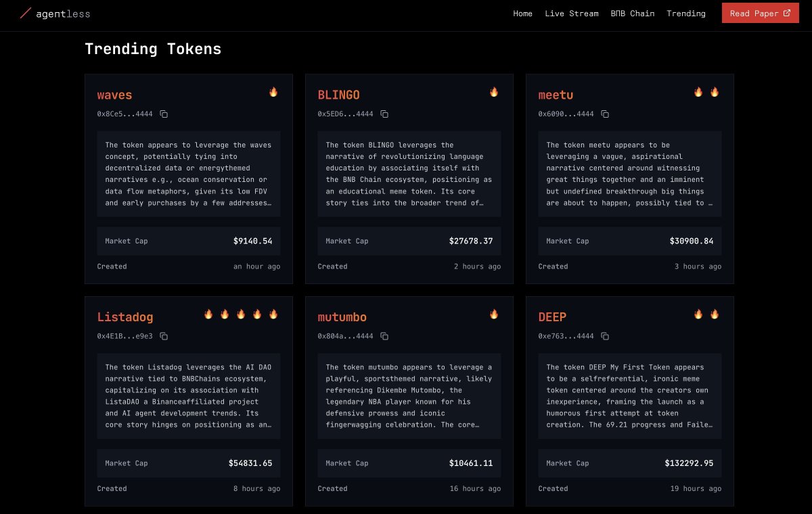Click the external-link icon inside Read Paper
The image size is (812, 514).
click(x=786, y=13)
